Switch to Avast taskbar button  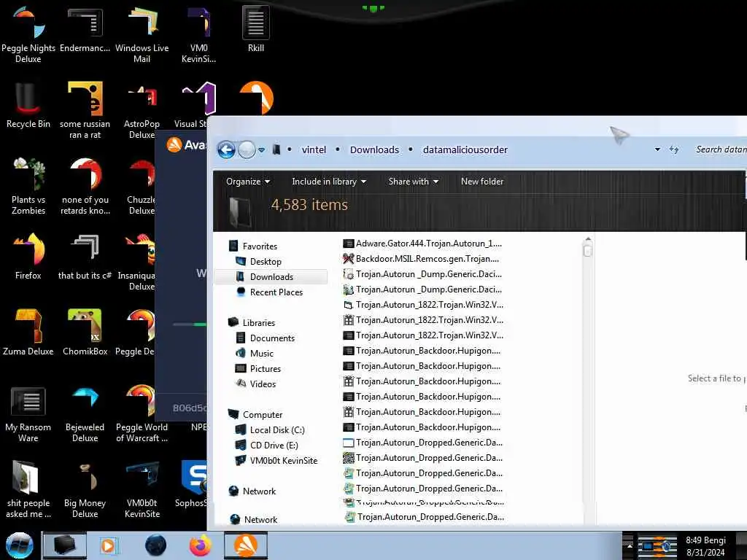[x=245, y=545]
